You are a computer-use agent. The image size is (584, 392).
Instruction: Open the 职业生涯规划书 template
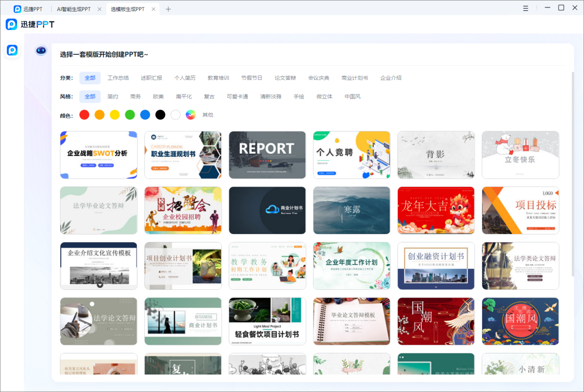click(x=183, y=155)
